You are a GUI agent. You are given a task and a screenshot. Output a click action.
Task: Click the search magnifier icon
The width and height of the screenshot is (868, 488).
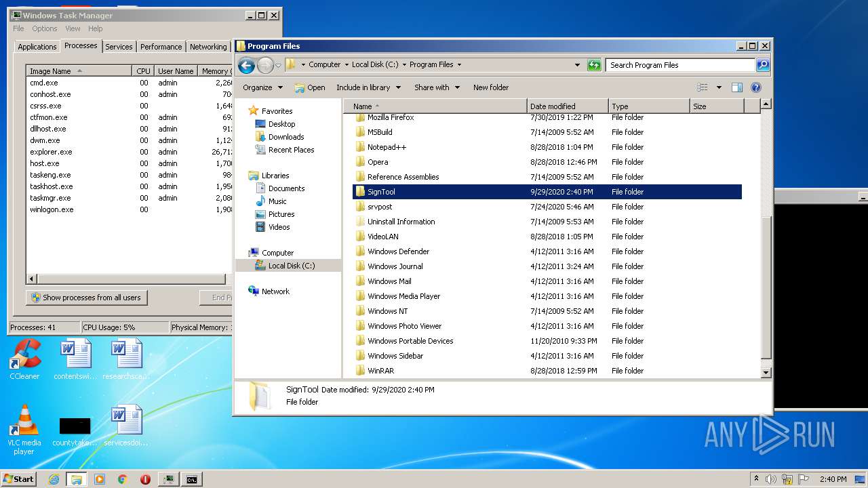click(763, 65)
